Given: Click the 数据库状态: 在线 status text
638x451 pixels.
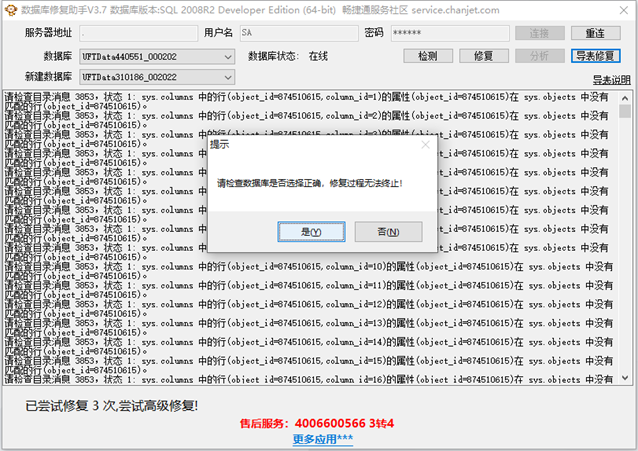Looking at the screenshot, I should [288, 56].
